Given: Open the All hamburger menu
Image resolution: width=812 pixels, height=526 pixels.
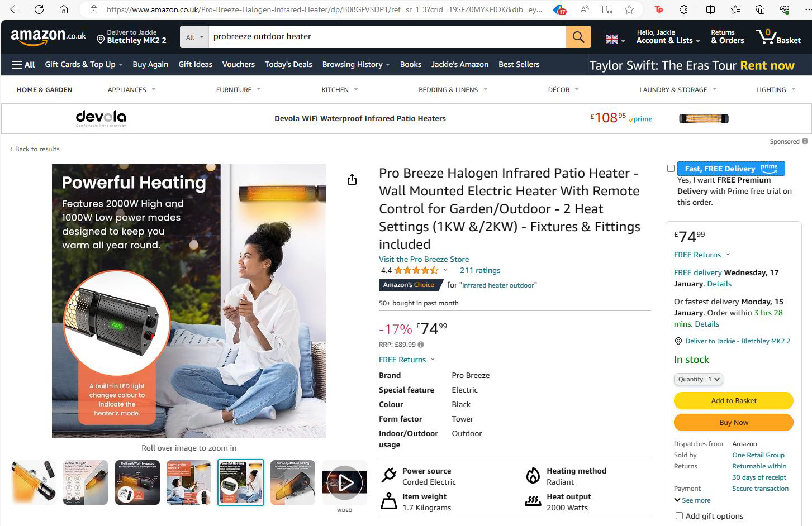Looking at the screenshot, I should click(x=23, y=65).
